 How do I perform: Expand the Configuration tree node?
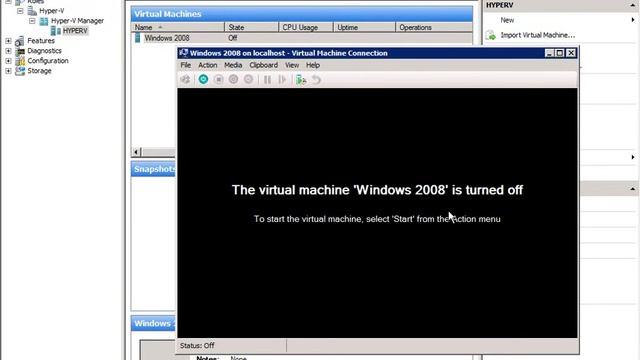tap(8, 61)
